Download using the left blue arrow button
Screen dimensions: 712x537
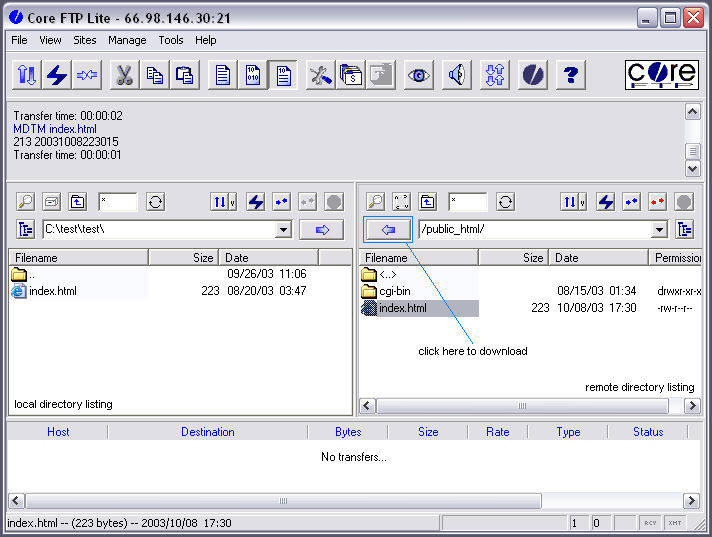click(x=389, y=230)
